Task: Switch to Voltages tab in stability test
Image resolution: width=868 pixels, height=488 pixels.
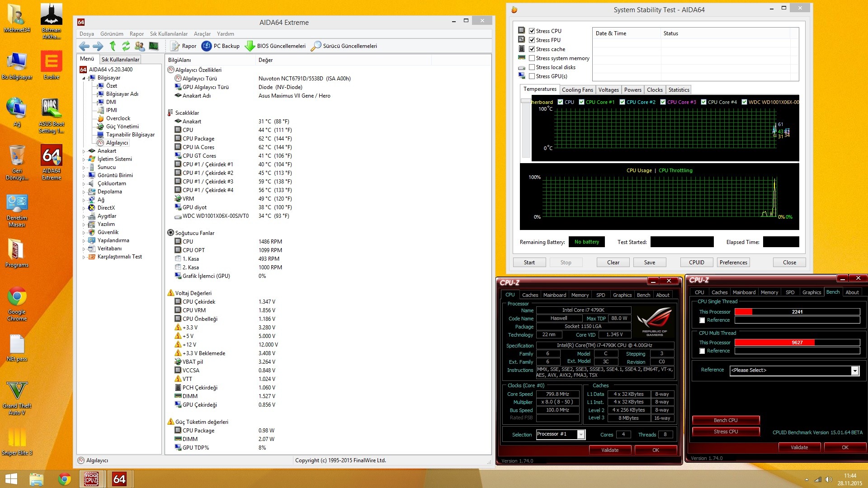Action: click(609, 90)
